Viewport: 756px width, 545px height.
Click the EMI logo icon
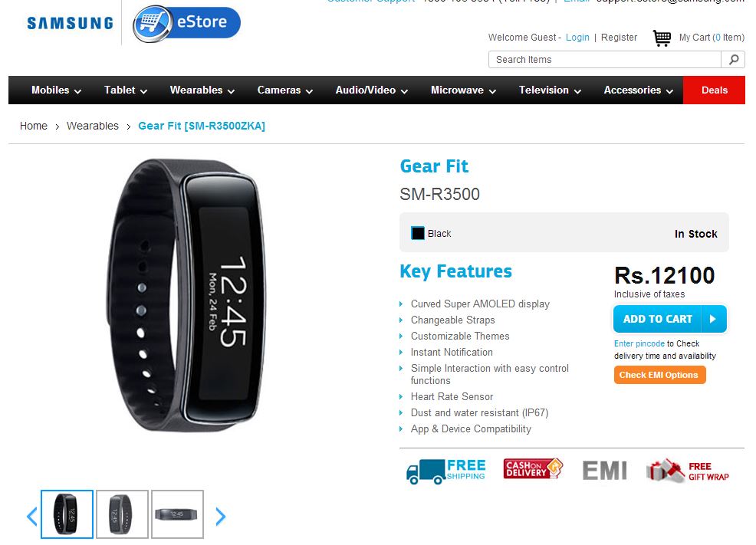click(605, 471)
